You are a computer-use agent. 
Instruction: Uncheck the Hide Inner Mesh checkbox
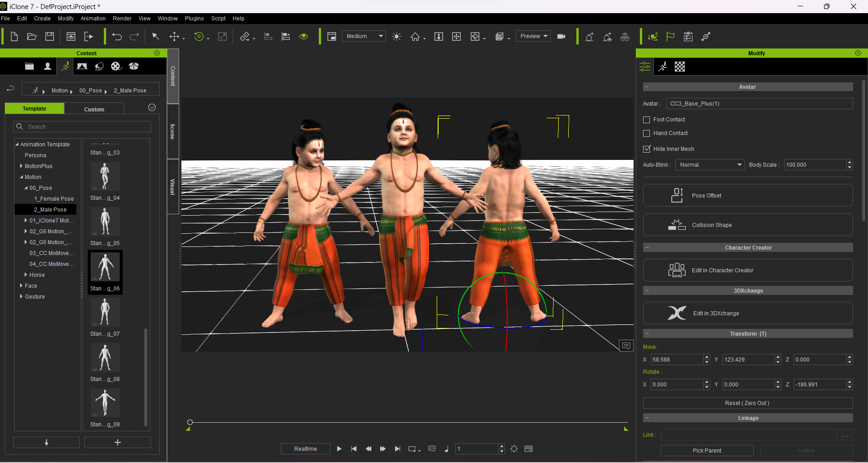click(x=647, y=149)
